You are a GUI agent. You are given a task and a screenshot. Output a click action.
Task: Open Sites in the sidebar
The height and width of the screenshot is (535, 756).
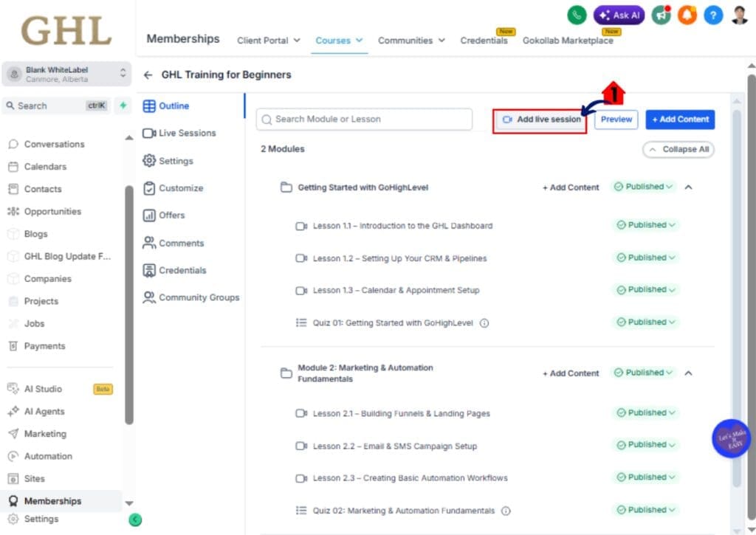[34, 479]
